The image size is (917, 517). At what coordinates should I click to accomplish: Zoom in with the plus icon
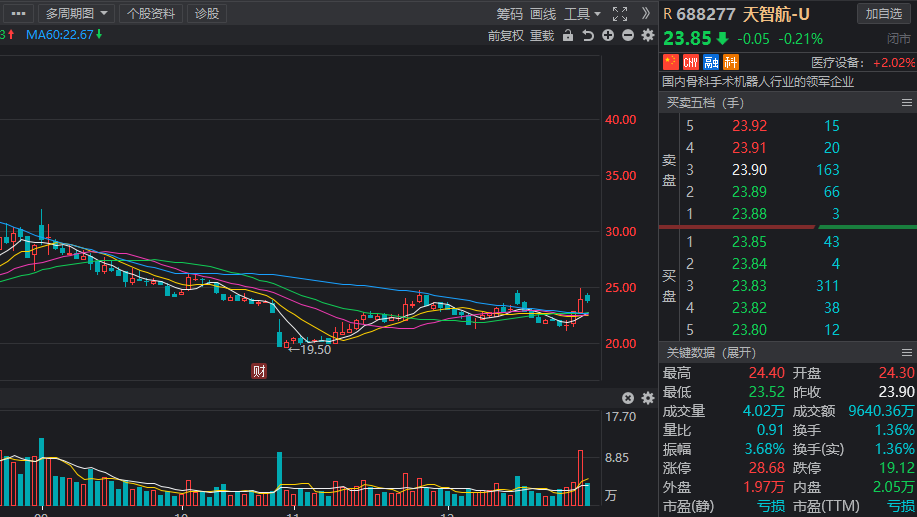point(608,35)
